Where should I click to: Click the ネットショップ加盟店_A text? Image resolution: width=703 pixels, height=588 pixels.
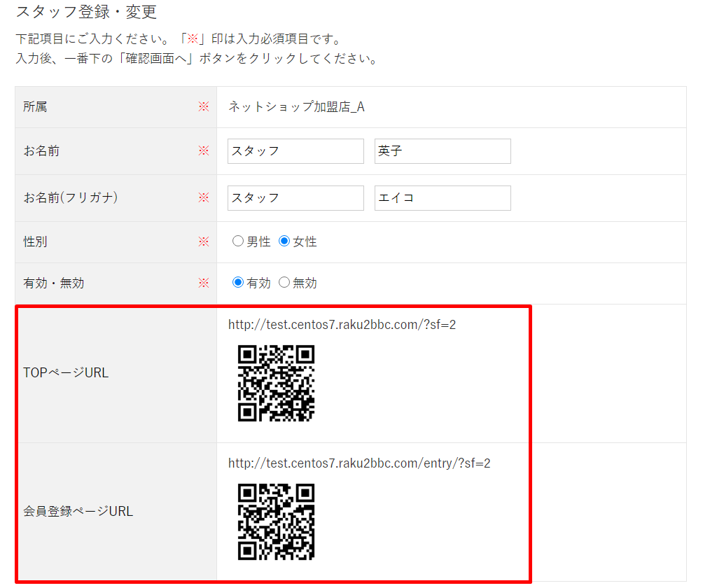pos(296,106)
